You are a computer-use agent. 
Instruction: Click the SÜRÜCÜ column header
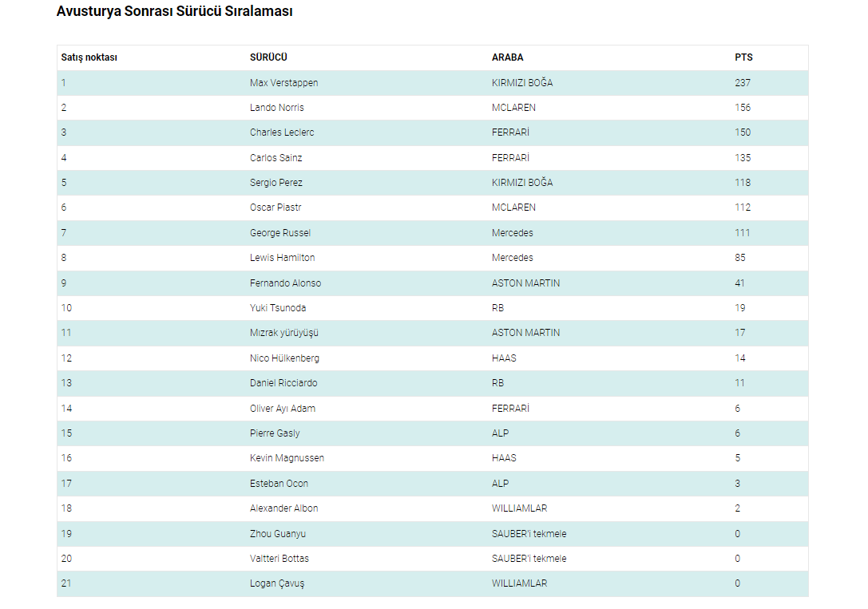click(x=268, y=57)
